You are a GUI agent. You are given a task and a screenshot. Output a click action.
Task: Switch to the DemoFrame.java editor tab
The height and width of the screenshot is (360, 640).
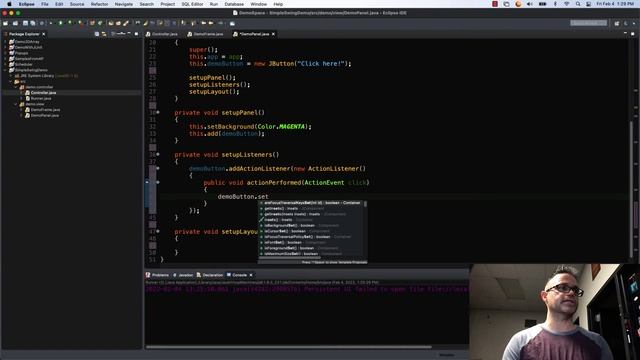point(205,34)
